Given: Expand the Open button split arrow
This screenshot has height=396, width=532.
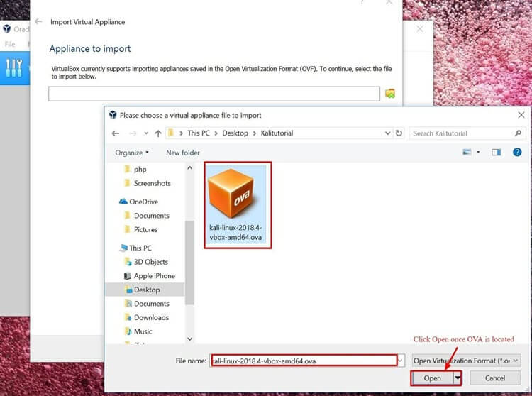Looking at the screenshot, I should [457, 378].
